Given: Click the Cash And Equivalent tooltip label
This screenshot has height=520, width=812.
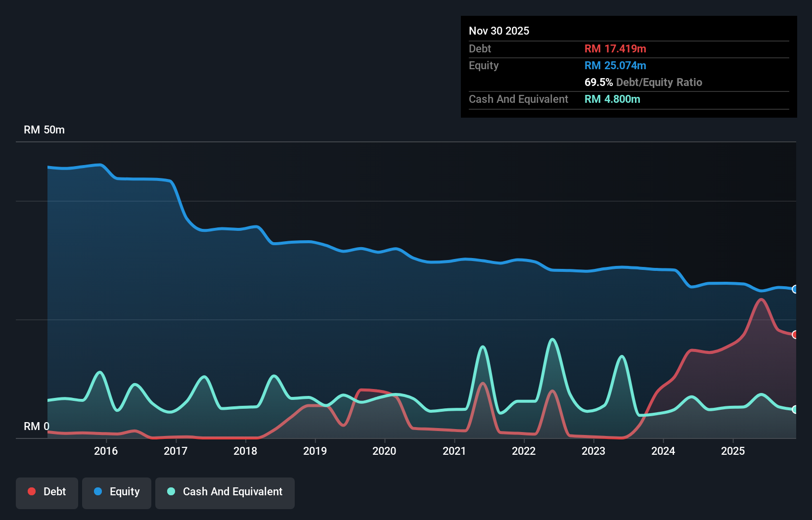Looking at the screenshot, I should pos(518,99).
